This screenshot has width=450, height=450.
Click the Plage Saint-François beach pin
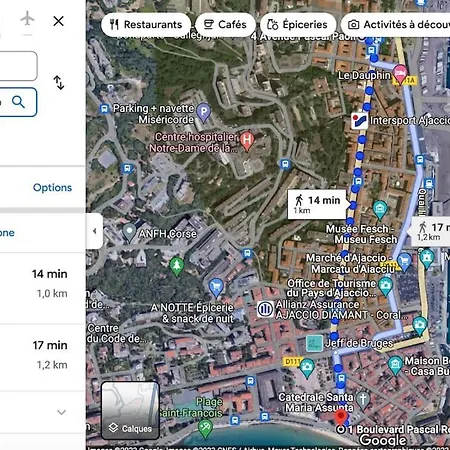(205, 429)
